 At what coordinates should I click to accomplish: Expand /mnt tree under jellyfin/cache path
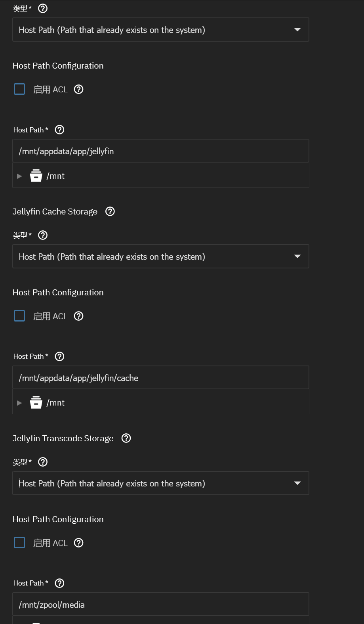click(19, 403)
